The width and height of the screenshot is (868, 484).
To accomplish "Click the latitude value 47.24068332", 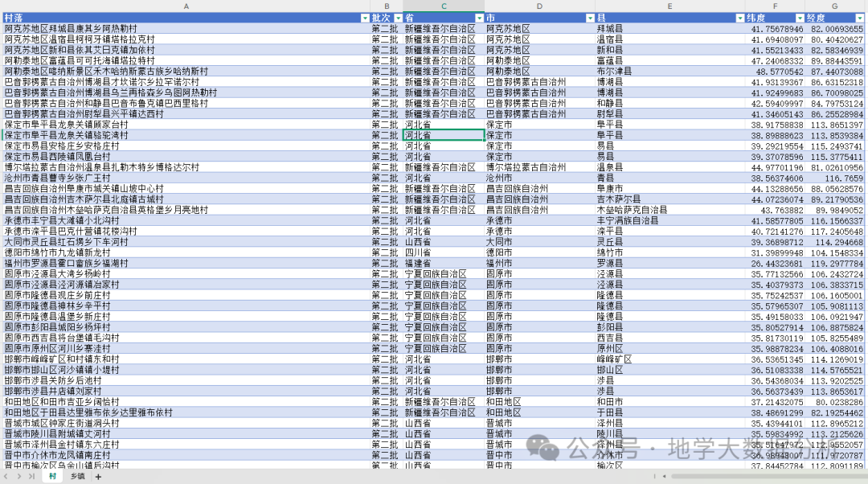I will pos(775,61).
